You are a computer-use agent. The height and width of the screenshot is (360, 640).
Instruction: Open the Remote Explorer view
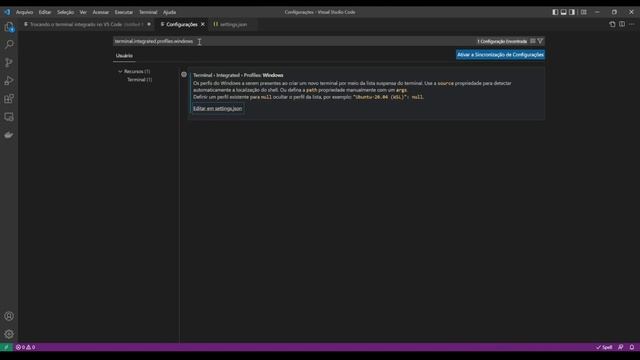click(x=9, y=117)
